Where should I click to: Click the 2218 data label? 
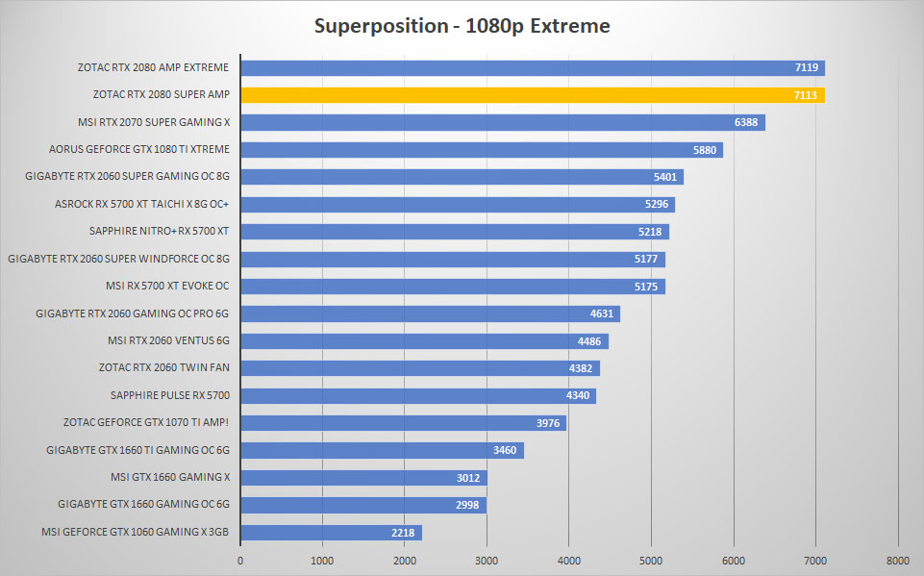point(403,533)
